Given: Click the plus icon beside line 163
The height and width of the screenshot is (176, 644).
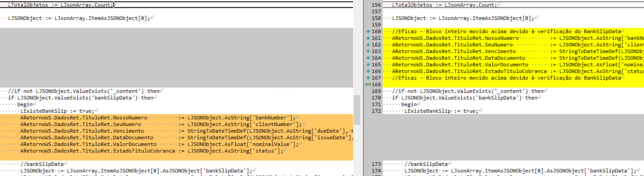Looking at the screenshot, I should tap(368, 51).
